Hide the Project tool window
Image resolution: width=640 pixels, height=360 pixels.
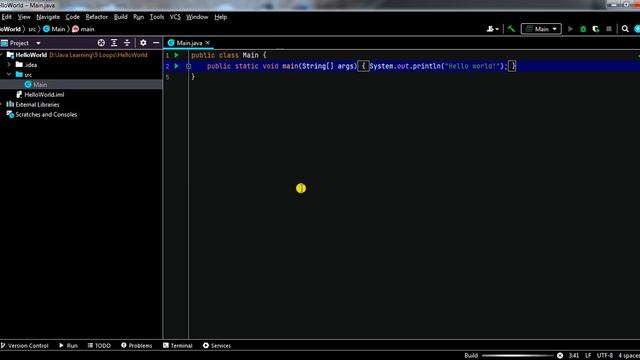coord(156,42)
